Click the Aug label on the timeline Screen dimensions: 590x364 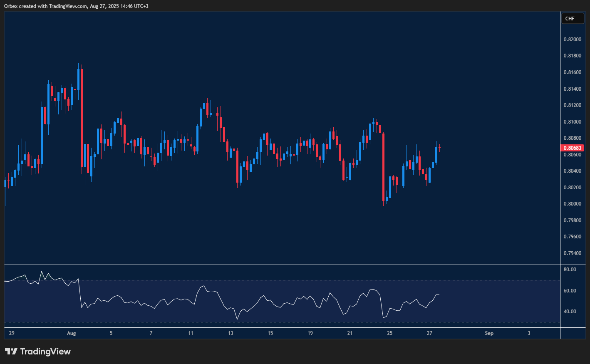(x=72, y=333)
